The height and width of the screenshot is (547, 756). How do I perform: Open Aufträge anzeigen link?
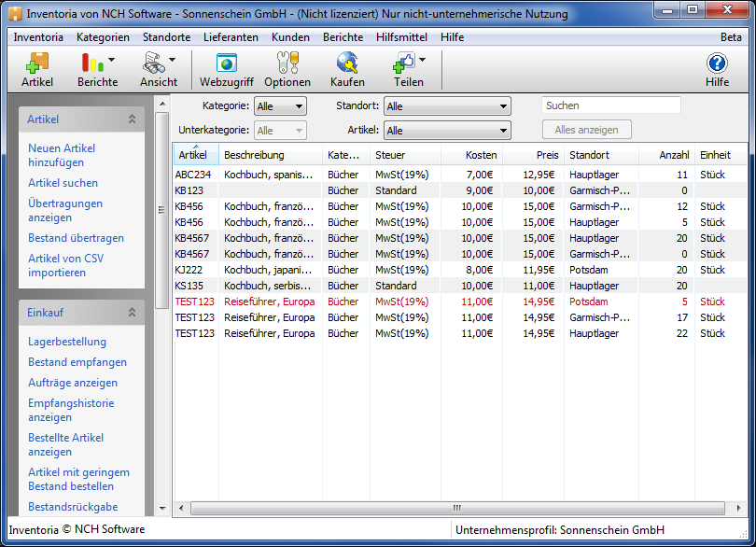[x=72, y=383]
